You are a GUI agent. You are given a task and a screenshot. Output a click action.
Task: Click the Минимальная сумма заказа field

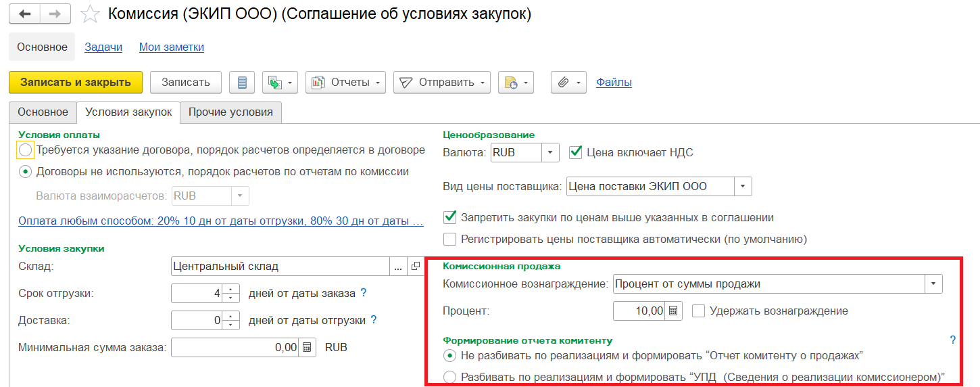pos(235,347)
